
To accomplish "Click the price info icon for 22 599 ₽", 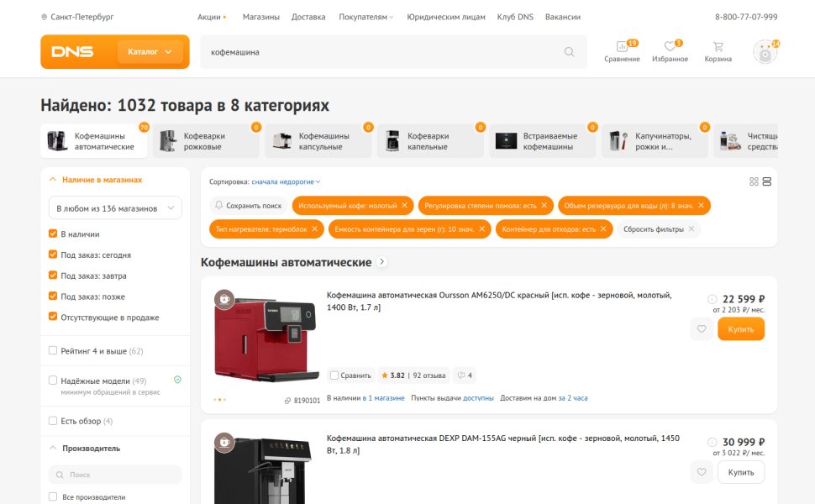I will (x=712, y=299).
